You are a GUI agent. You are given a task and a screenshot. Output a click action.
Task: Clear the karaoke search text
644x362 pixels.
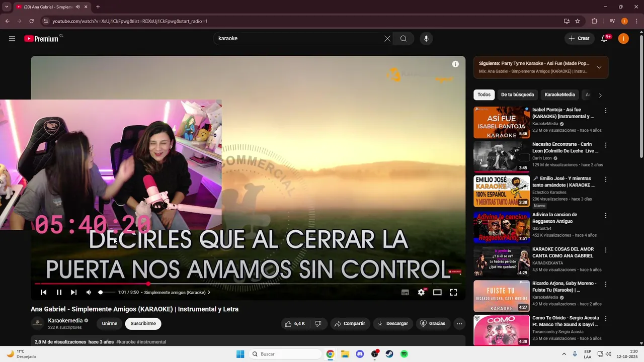point(387,39)
